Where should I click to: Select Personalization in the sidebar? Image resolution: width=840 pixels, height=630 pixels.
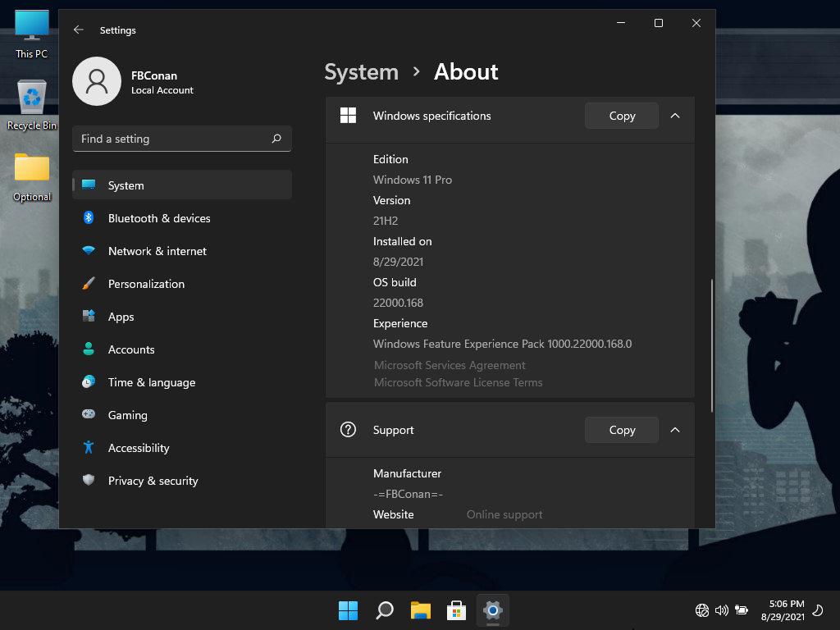(182, 283)
